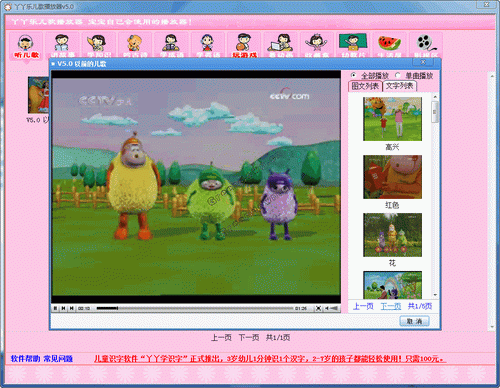Open the 看动画 laptop cartoon icon
This screenshot has width=500, height=388.
click(281, 45)
